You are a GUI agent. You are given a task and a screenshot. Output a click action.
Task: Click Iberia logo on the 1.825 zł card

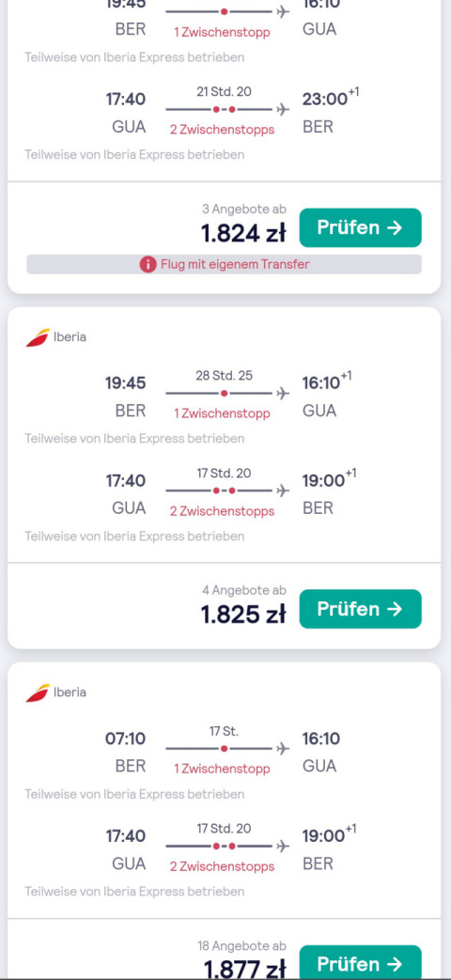pos(38,337)
